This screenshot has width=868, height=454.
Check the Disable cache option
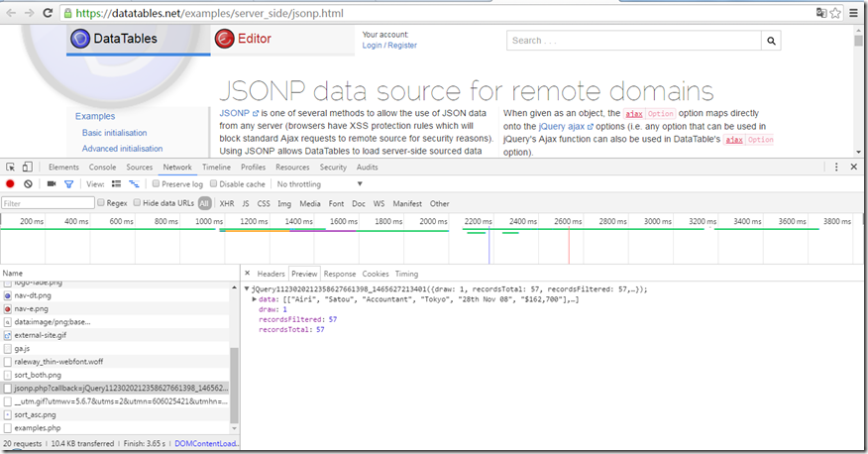click(214, 184)
